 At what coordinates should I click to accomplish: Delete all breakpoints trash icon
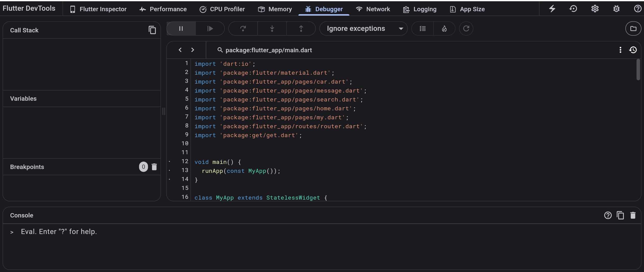154,167
